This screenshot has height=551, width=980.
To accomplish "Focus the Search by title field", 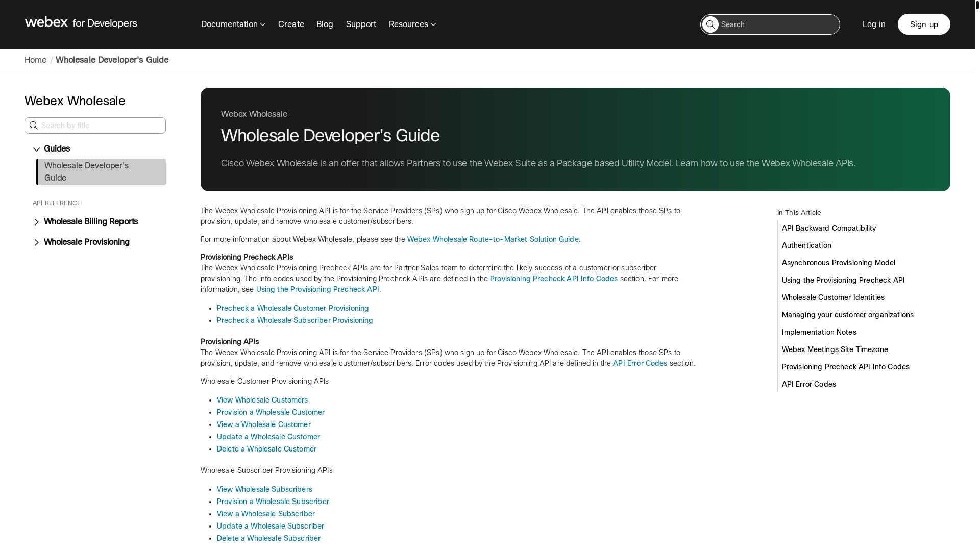I will click(x=95, y=126).
